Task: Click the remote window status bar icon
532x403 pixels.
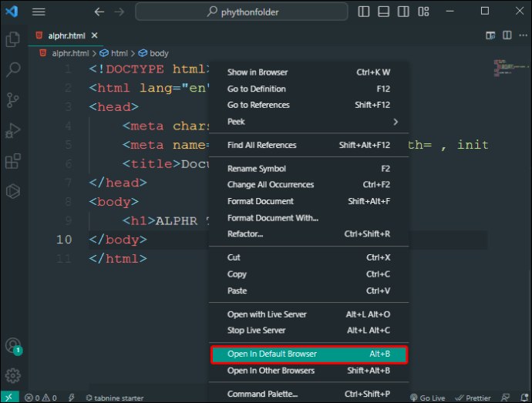Action: pyautogui.click(x=9, y=398)
